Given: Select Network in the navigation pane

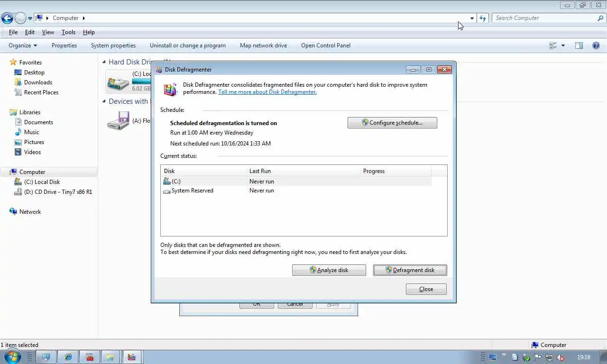Looking at the screenshot, I should tap(30, 212).
